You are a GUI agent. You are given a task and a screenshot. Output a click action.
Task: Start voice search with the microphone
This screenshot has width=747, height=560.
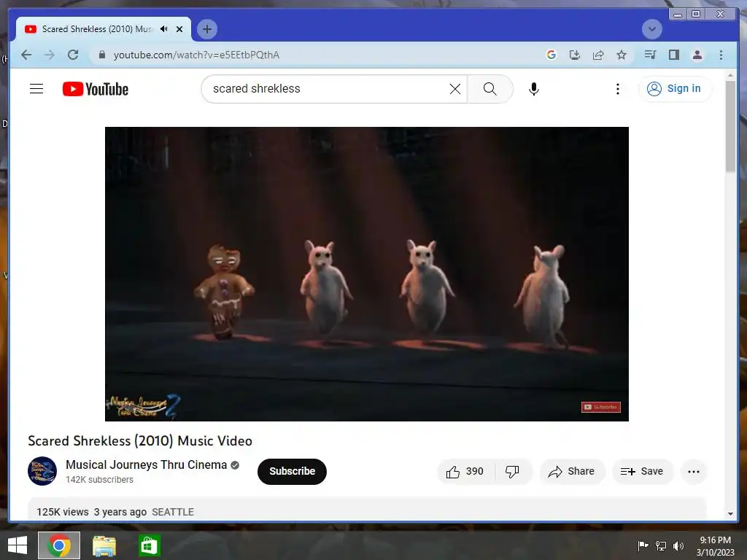coord(534,89)
